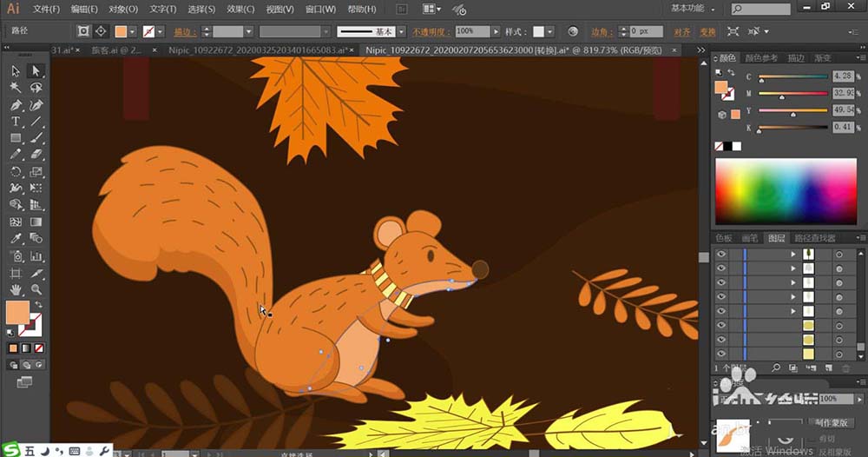Click the change screen mode icon
Image resolution: width=868 pixels, height=457 pixels.
[x=24, y=382]
